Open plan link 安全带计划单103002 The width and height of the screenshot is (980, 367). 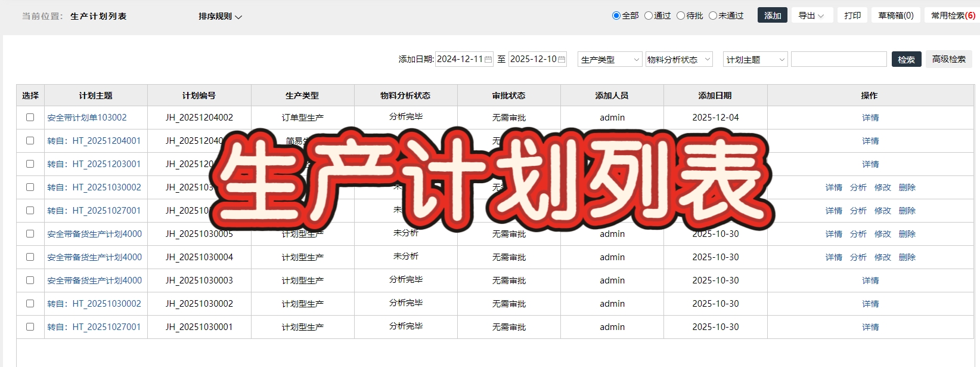pos(87,118)
